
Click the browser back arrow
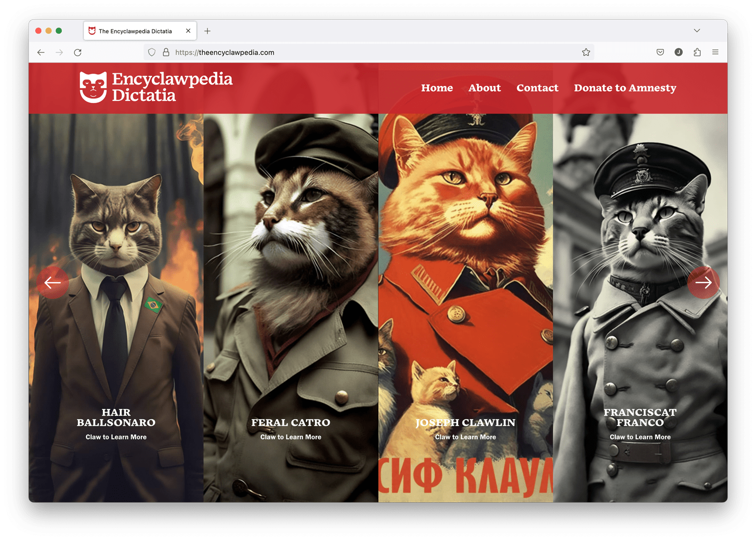tap(41, 52)
